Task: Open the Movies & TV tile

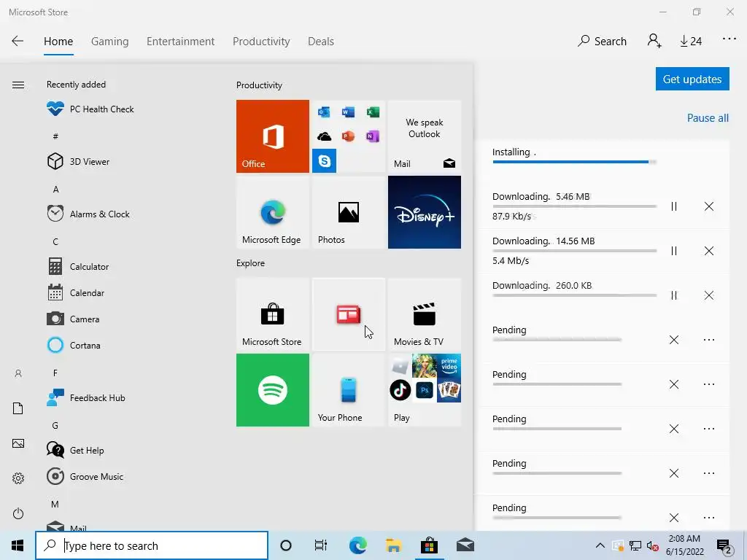Action: pos(425,314)
